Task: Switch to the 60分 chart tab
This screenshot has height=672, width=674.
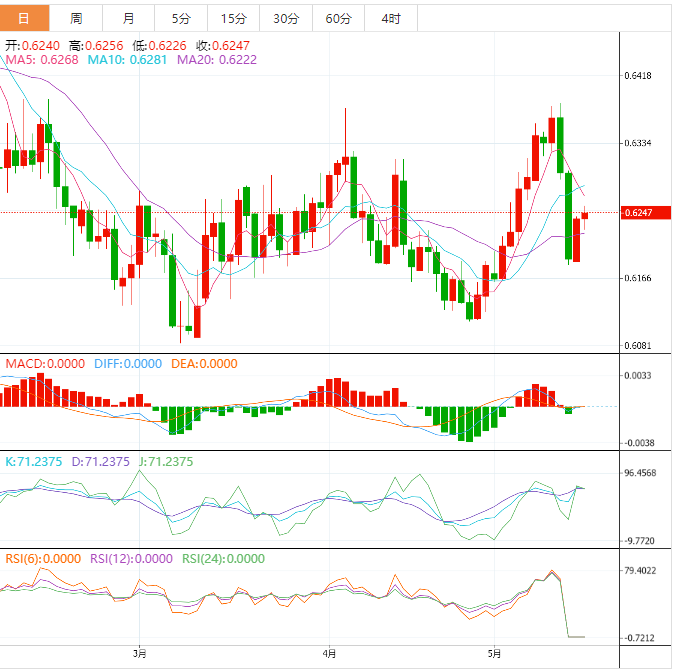Action: [338, 18]
